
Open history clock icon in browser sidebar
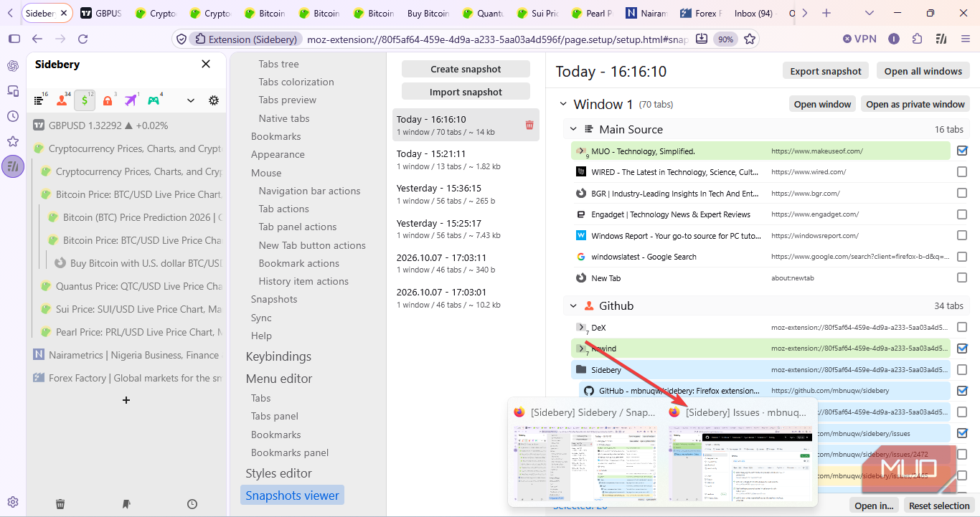13,116
